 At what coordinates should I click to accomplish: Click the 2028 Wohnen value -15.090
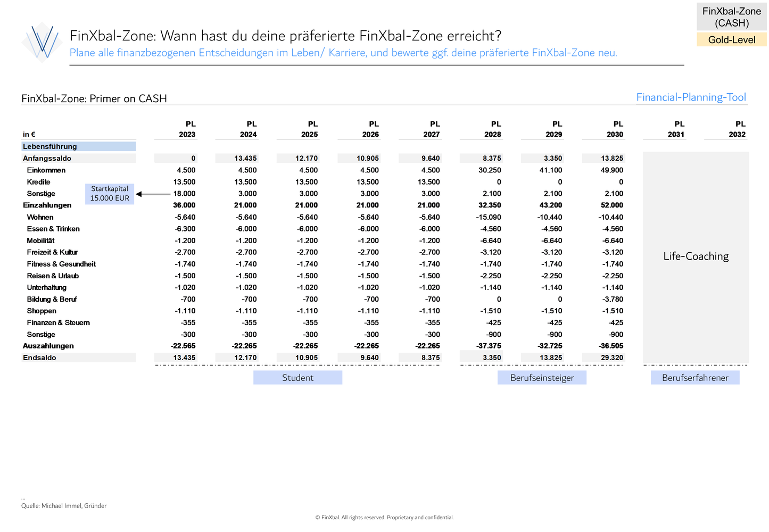click(x=489, y=217)
